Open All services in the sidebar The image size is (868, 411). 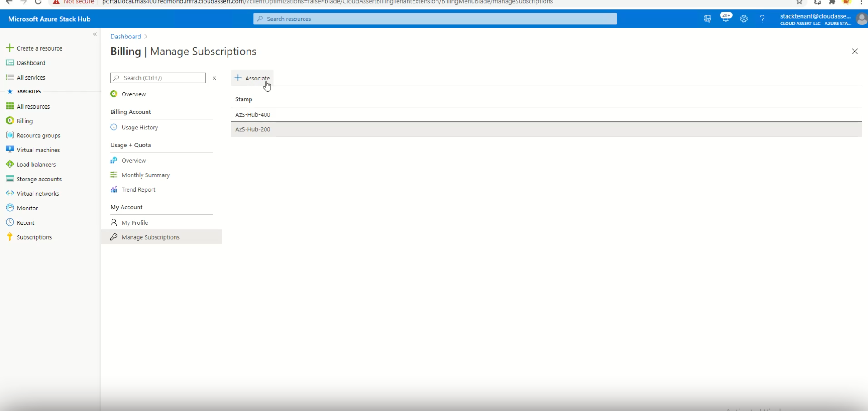31,77
